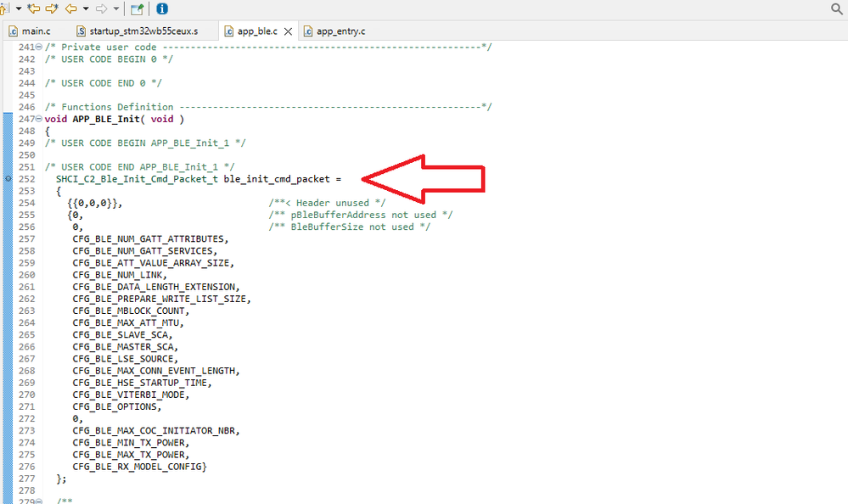Click the search magnifier icon
Viewport: 848px width, 504px height.
(x=837, y=8)
